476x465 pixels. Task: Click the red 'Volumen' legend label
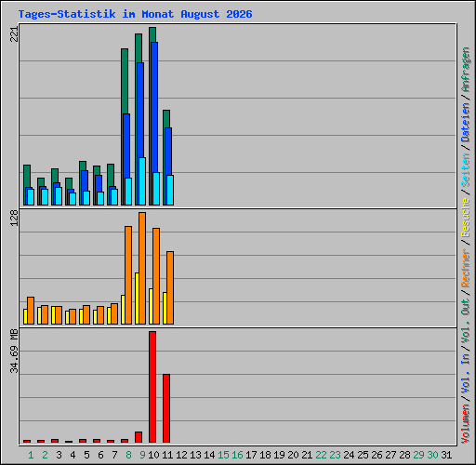466,424
